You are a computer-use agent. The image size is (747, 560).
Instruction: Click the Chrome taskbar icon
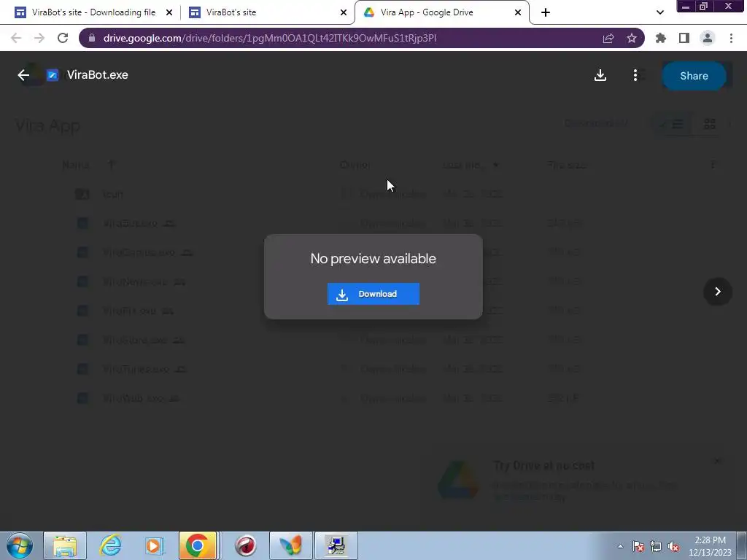click(x=198, y=545)
